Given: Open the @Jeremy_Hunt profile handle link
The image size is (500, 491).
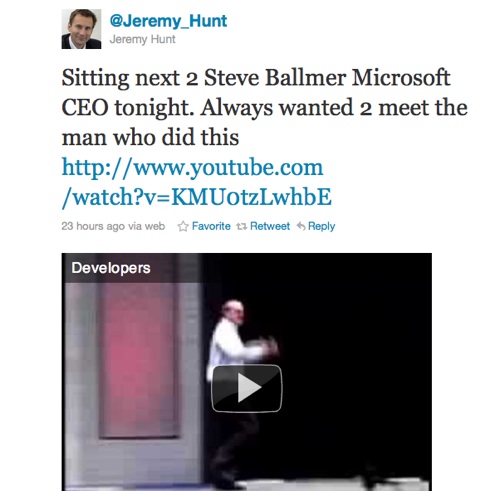Looking at the screenshot, I should tap(168, 22).
